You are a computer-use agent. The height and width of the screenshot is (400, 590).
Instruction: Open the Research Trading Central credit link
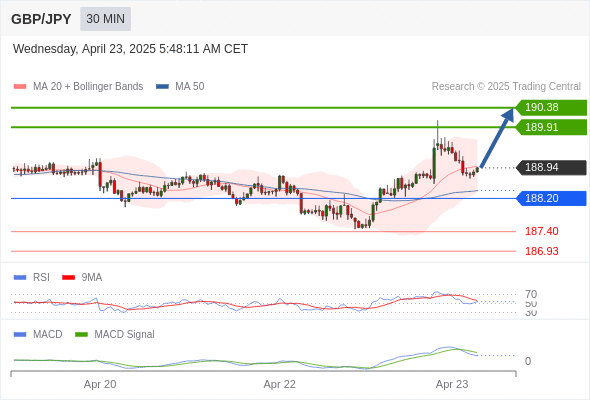506,87
